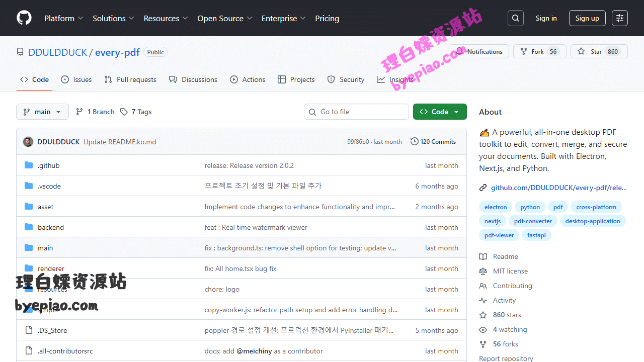Click the python topic tag
Viewport: 644px width, 362px height.
click(x=530, y=207)
